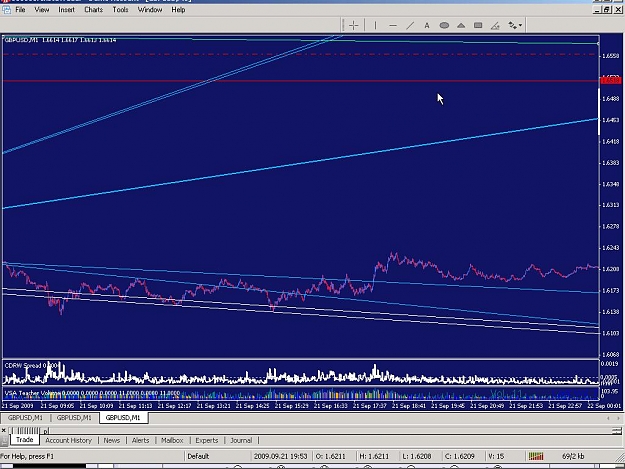625x469 pixels.
Task: Click the 1.6313 price scale label
Action: [610, 205]
